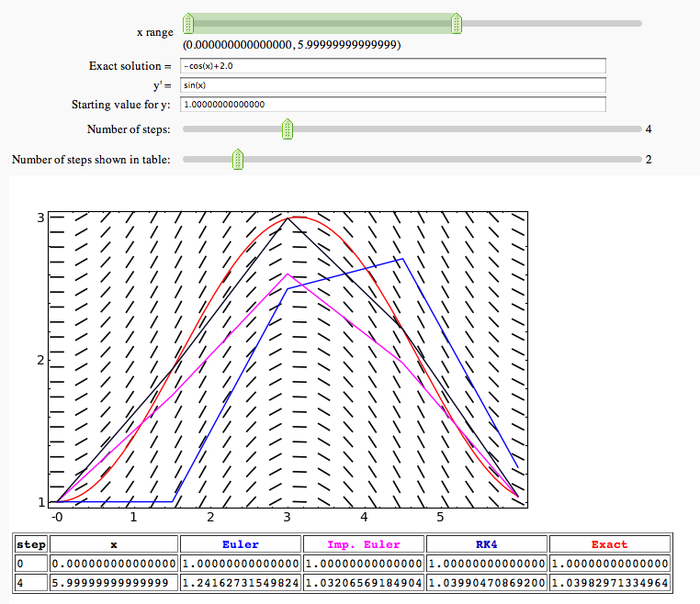Select the Imp. Euler value 1.03206569184904 cell
The image size is (700, 604).
pos(364,583)
